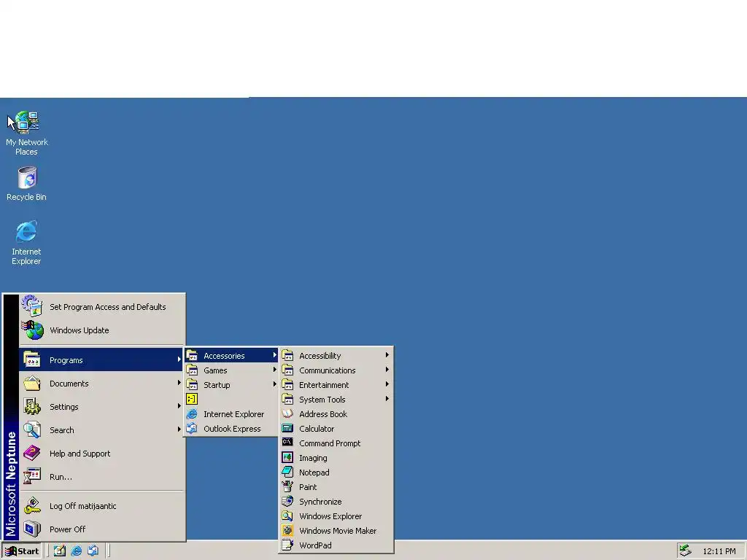Click the Command Prompt icon
Image resolution: width=747 pixels, height=560 pixels.
[287, 443]
